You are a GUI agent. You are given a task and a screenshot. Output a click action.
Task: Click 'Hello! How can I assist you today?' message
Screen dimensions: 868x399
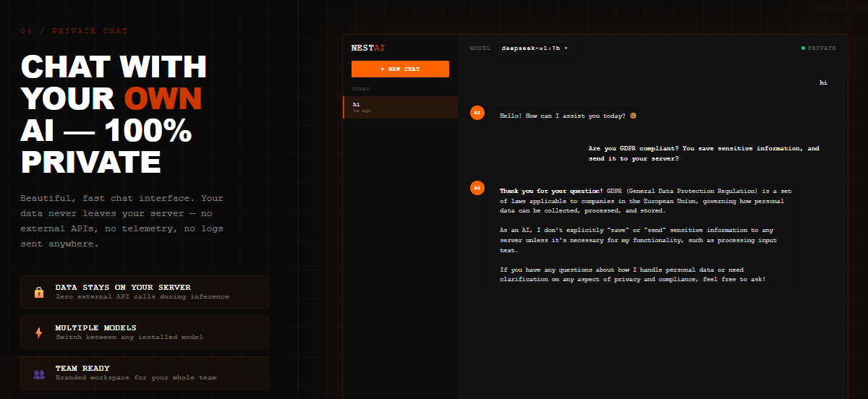pos(569,116)
